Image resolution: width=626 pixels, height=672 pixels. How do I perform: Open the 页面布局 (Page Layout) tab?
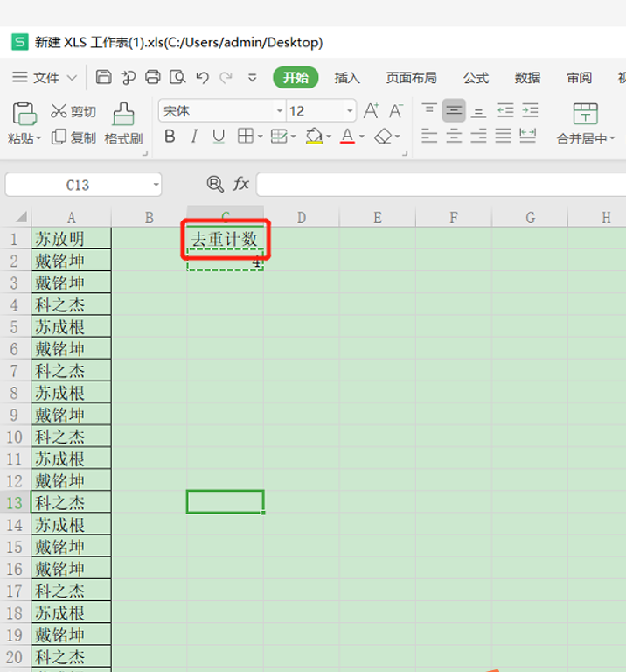(x=411, y=78)
